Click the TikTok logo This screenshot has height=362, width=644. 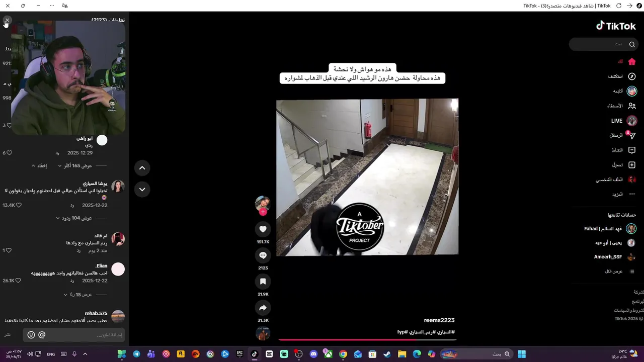pyautogui.click(x=616, y=26)
